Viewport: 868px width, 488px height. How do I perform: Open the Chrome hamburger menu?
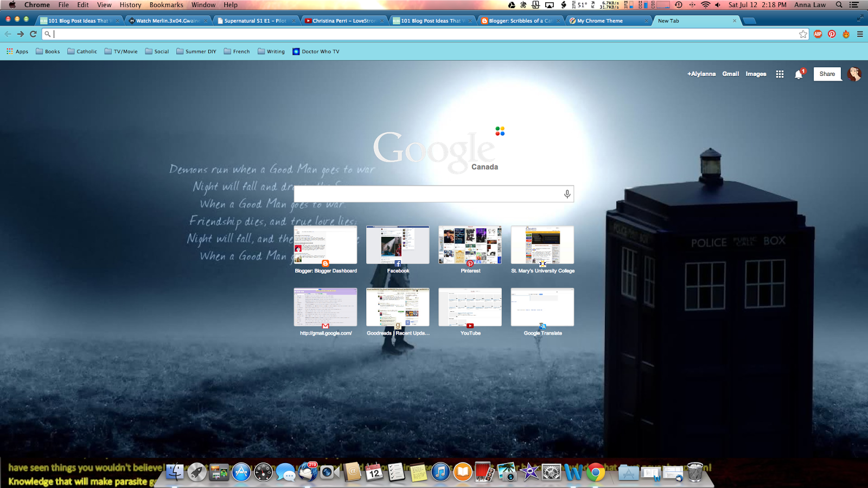[860, 34]
